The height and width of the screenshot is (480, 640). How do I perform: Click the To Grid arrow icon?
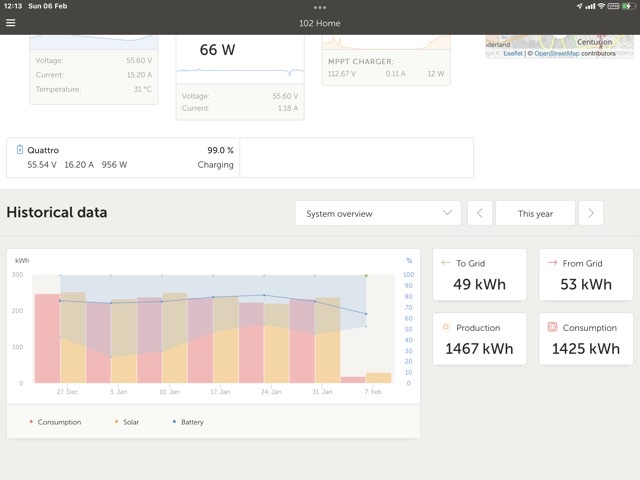446,263
